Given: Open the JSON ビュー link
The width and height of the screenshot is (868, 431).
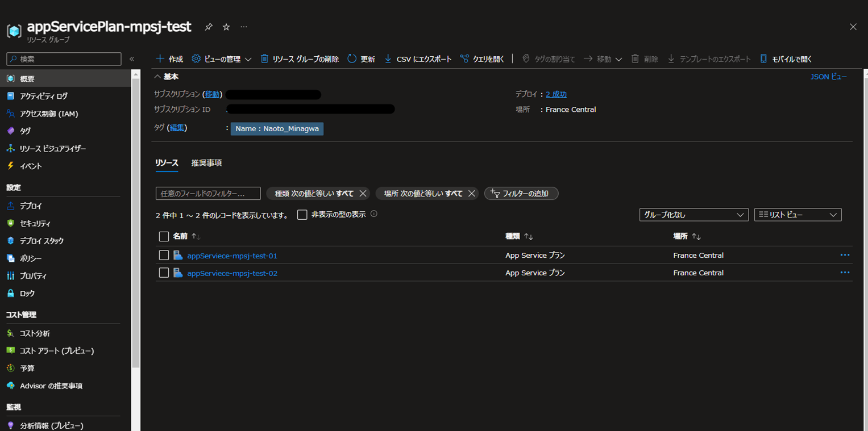Looking at the screenshot, I should 828,77.
